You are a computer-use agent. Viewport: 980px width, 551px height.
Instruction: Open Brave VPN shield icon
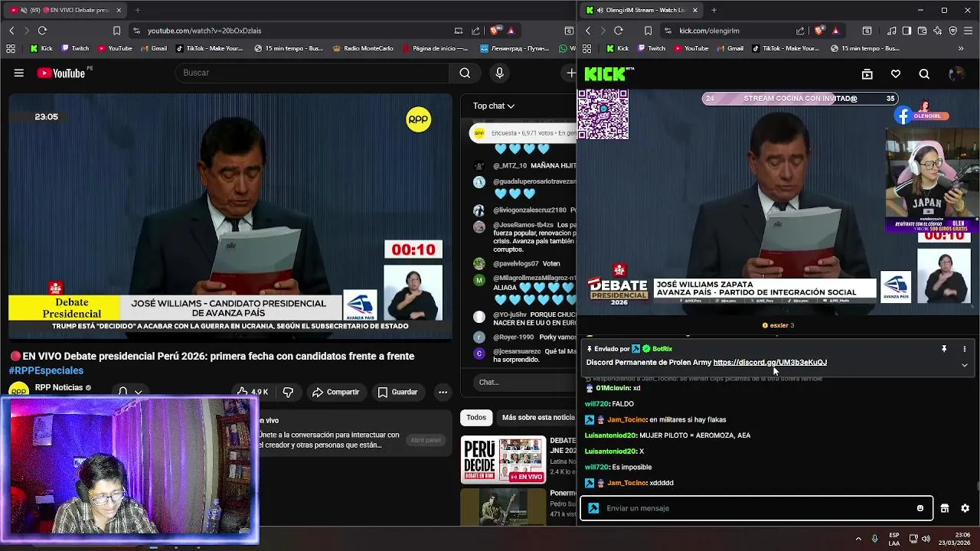(953, 31)
